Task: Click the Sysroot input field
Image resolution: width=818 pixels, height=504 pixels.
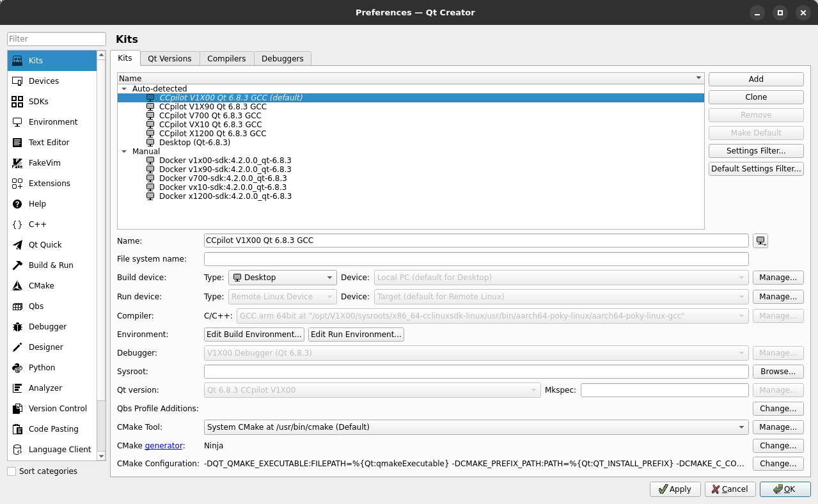Action: pos(476,372)
